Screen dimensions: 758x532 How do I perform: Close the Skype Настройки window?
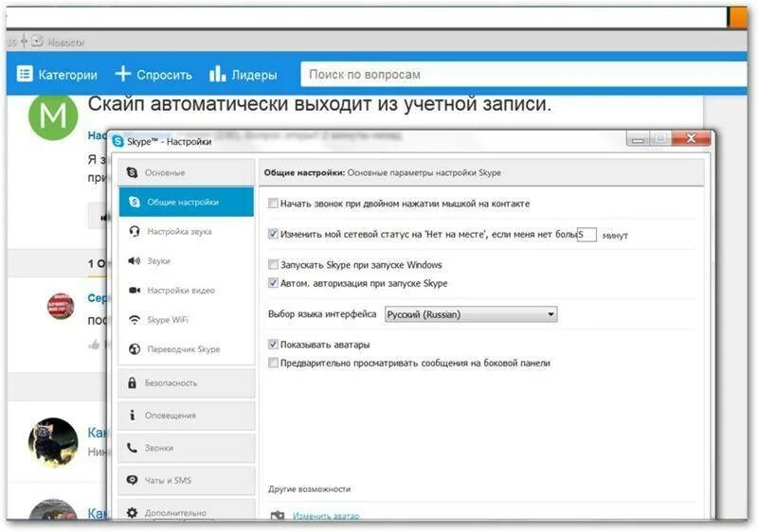point(692,138)
